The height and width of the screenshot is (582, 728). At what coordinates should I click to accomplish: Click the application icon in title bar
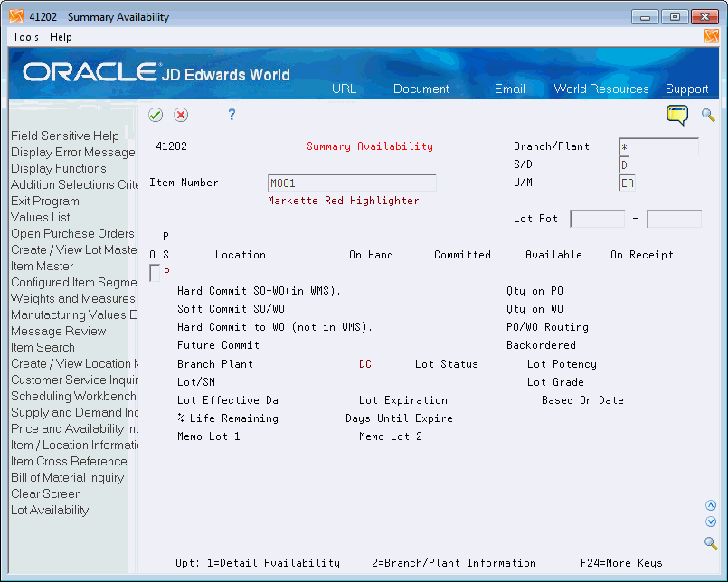(16, 16)
